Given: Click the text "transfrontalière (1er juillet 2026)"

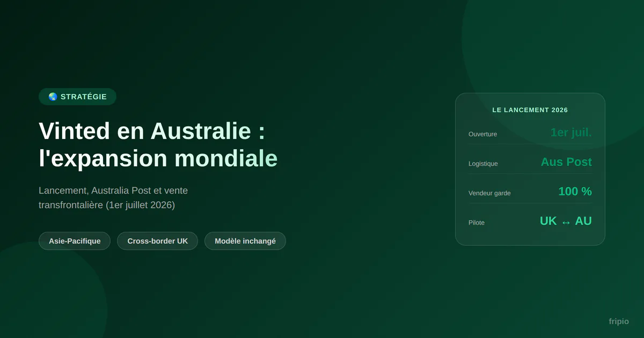Looking at the screenshot, I should [107, 205].
